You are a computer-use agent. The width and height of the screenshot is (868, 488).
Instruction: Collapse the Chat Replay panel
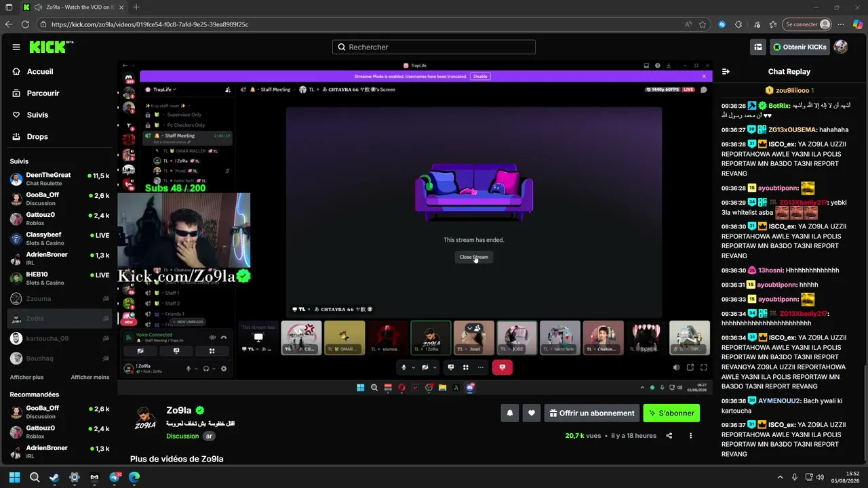click(726, 71)
